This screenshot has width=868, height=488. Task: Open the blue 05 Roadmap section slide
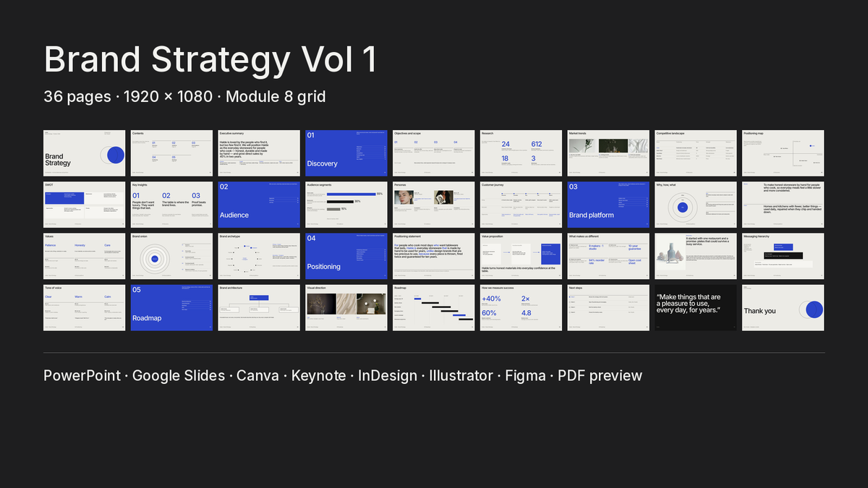pos(171,307)
